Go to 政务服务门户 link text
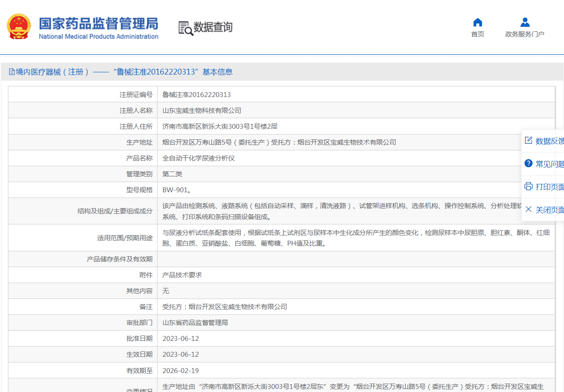 tap(525, 34)
